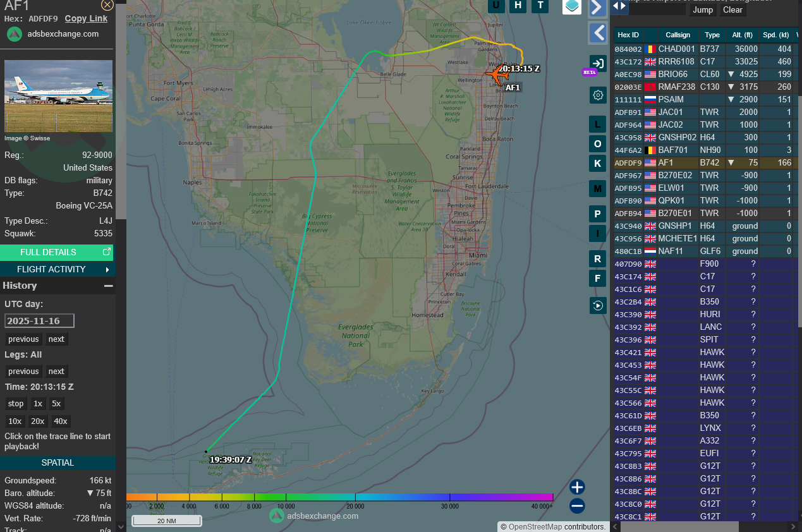Click the orange AF1 aircraft icon on map
Viewport: 802px width, 532px height.
tap(497, 74)
